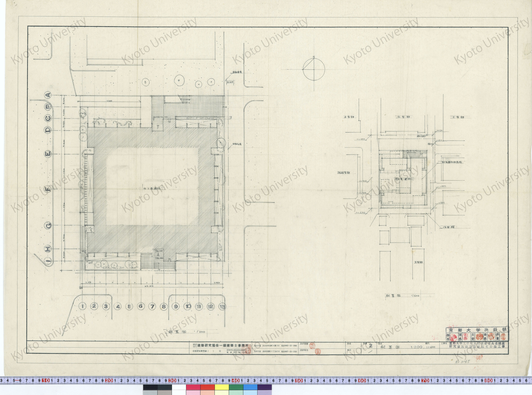
Task: Click the red 30 mark on ruler
Action: click(x=172, y=380)
